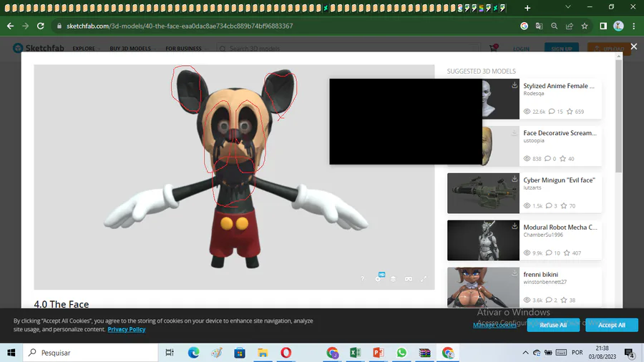Open the BUY 3D MODELS menu
The width and height of the screenshot is (644, 362).
(132, 49)
